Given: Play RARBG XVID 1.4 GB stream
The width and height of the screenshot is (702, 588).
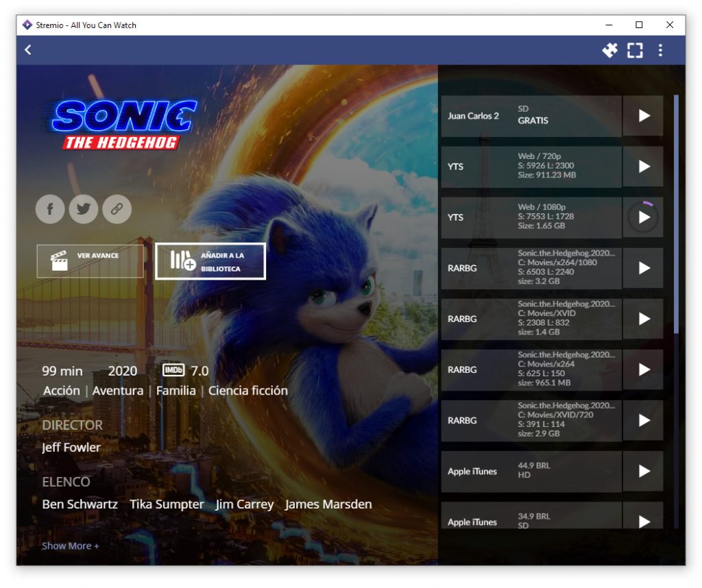Looking at the screenshot, I should [643, 319].
